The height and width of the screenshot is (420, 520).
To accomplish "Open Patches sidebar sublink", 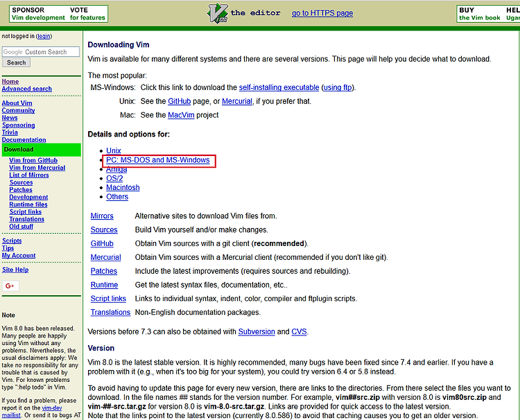I will coord(21,190).
